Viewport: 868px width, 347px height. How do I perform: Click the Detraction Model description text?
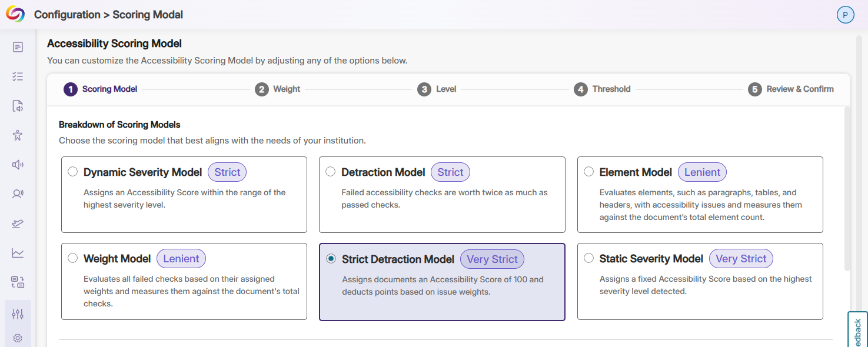tap(444, 199)
